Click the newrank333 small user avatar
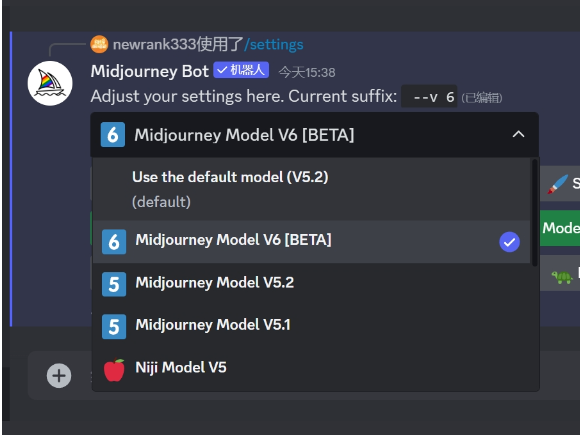The image size is (580, 435). point(99,44)
